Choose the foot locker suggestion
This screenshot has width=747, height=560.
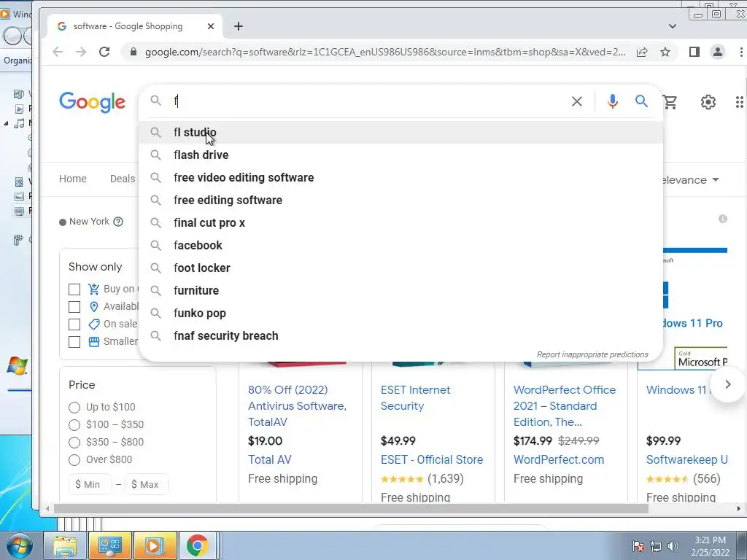point(400,268)
